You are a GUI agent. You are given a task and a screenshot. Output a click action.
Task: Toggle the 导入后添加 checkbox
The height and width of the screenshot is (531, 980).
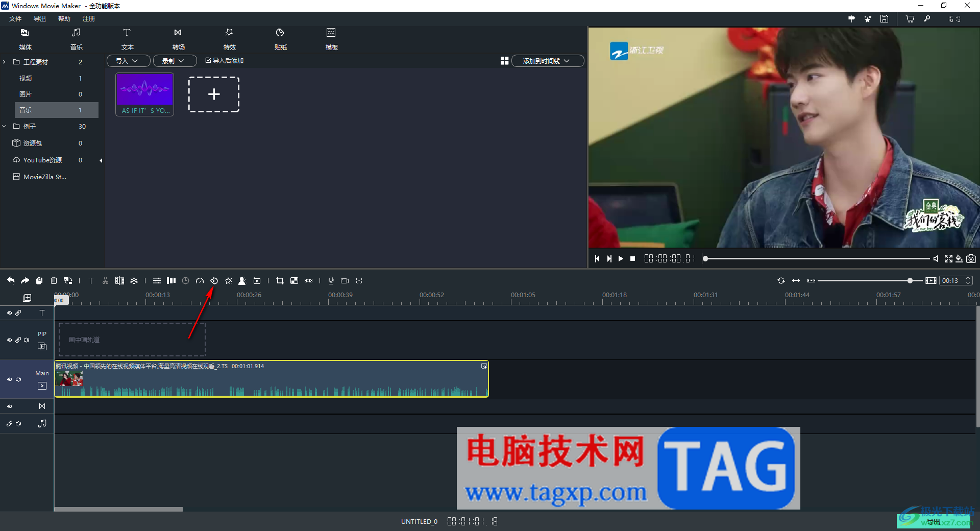[x=208, y=60]
